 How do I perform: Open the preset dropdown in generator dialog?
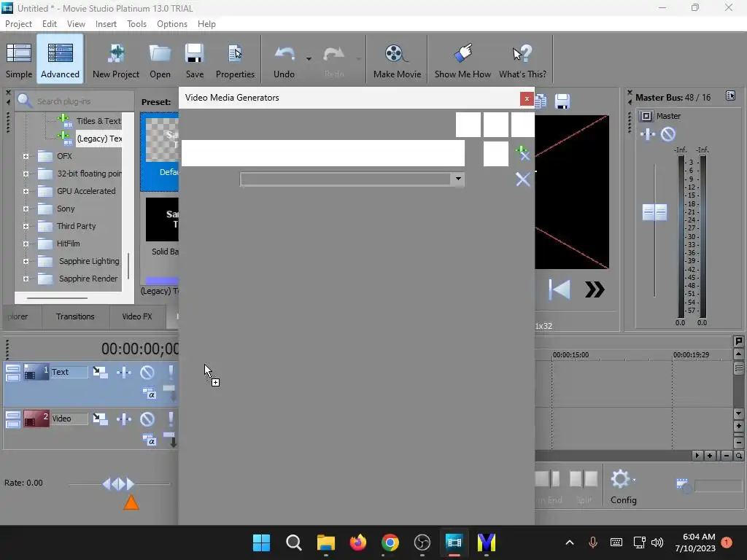(x=458, y=179)
